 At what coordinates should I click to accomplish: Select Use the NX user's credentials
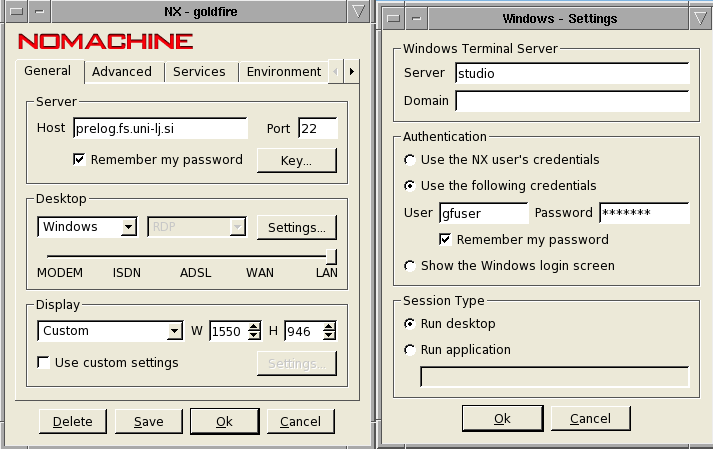pos(409,159)
